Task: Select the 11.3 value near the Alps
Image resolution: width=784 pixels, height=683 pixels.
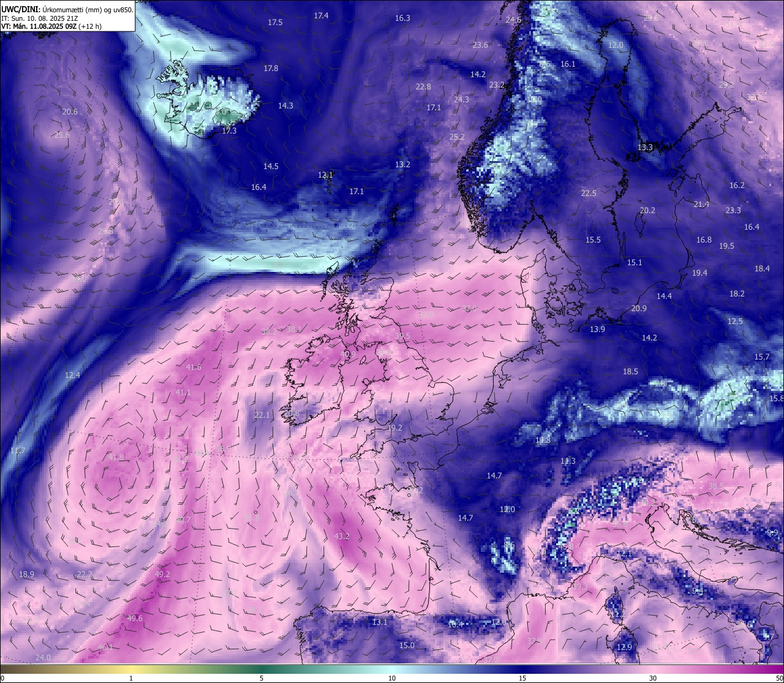Action: (x=568, y=461)
